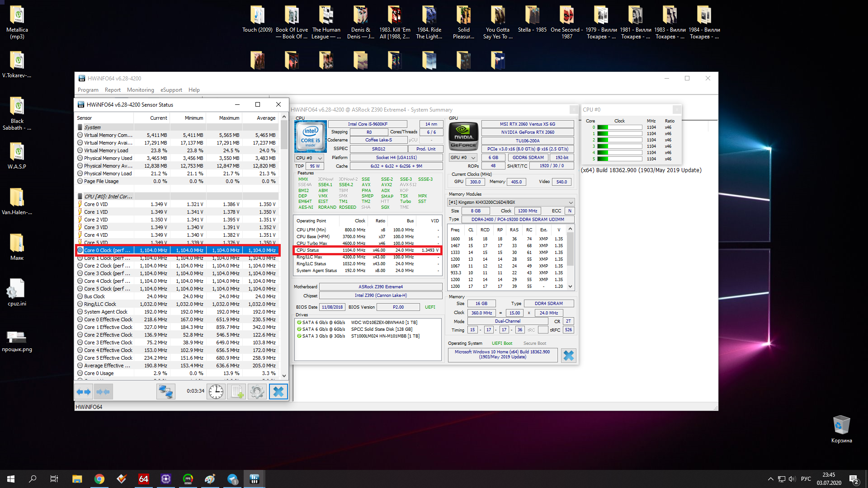This screenshot has width=868, height=488.
Task: Click the blue X in System Summary
Action: point(568,356)
